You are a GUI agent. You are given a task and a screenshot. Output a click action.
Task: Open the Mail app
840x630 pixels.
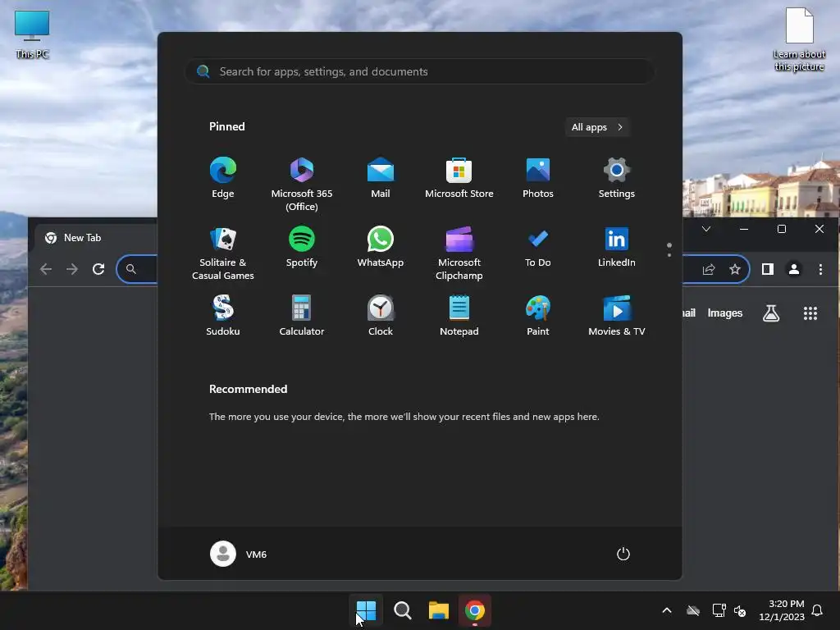381,177
